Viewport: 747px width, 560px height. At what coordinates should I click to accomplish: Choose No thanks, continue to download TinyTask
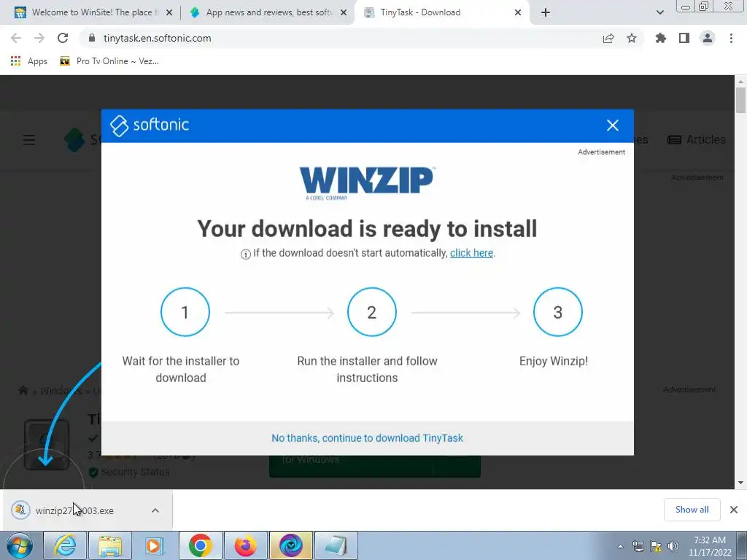point(367,438)
